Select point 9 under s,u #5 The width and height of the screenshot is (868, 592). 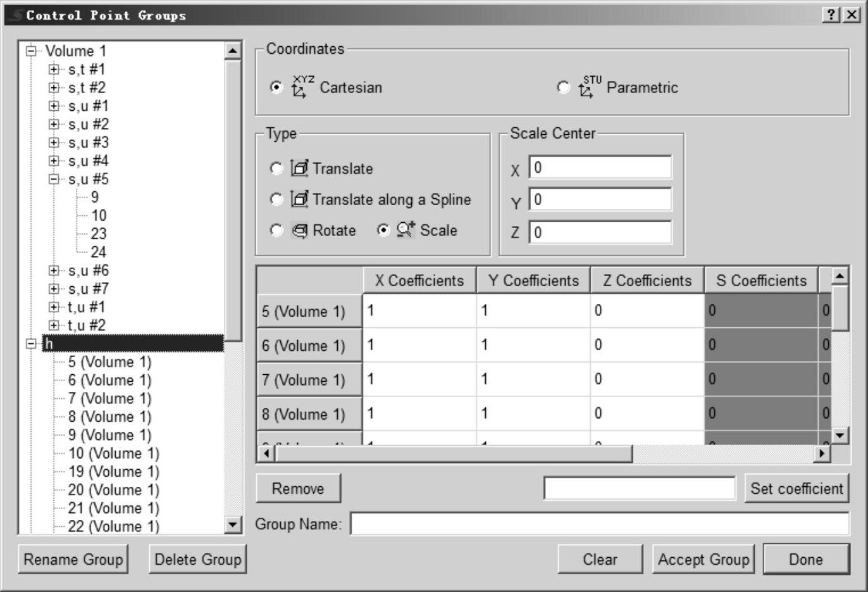click(94, 197)
